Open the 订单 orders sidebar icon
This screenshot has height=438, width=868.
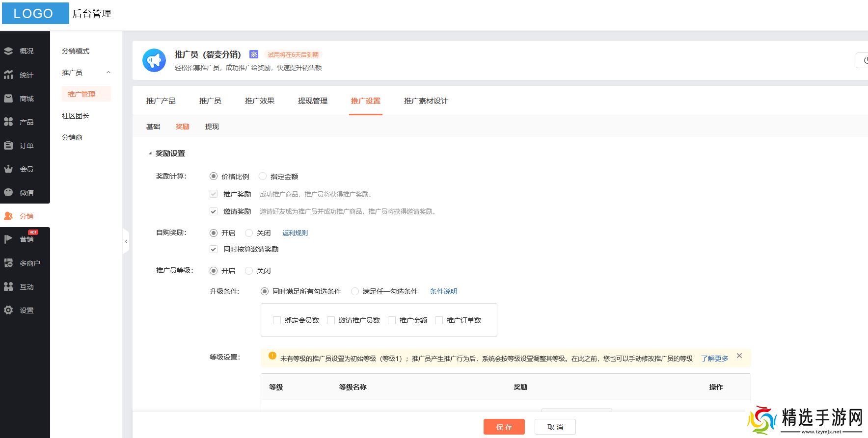pyautogui.click(x=8, y=146)
